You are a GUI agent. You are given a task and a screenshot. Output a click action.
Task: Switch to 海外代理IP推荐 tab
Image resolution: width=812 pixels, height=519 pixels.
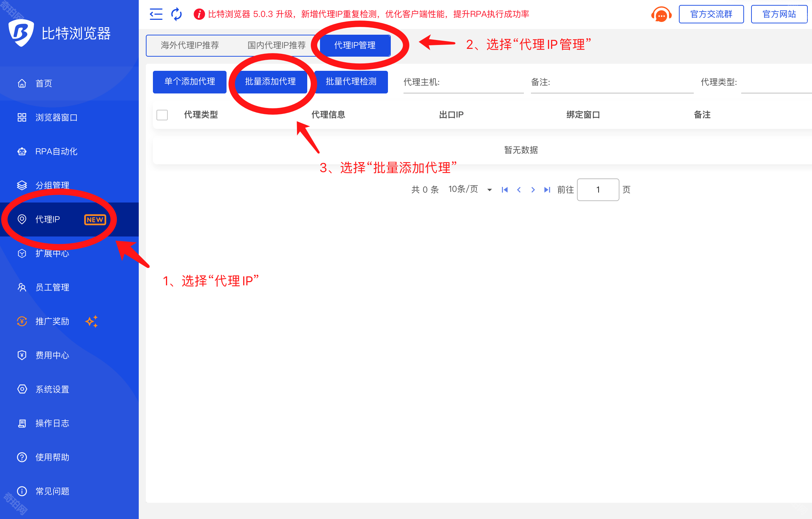tap(190, 45)
